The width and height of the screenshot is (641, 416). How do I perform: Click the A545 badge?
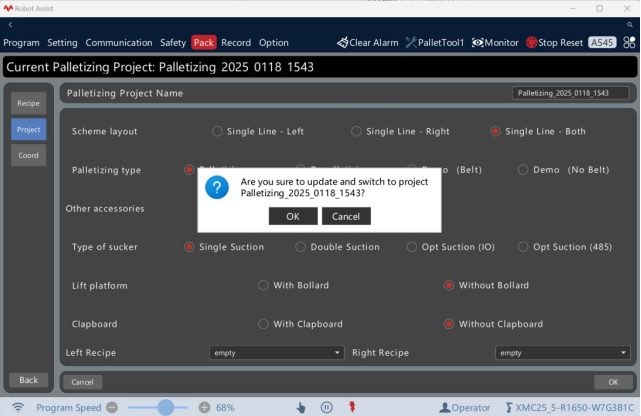[602, 42]
